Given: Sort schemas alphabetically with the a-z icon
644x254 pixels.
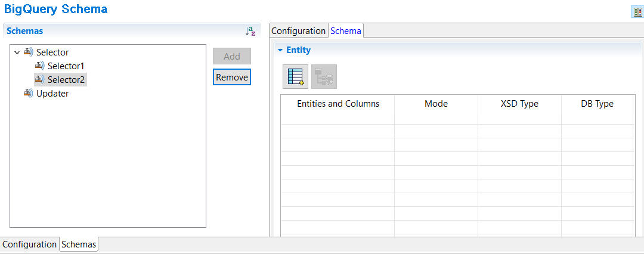Looking at the screenshot, I should 250,31.
